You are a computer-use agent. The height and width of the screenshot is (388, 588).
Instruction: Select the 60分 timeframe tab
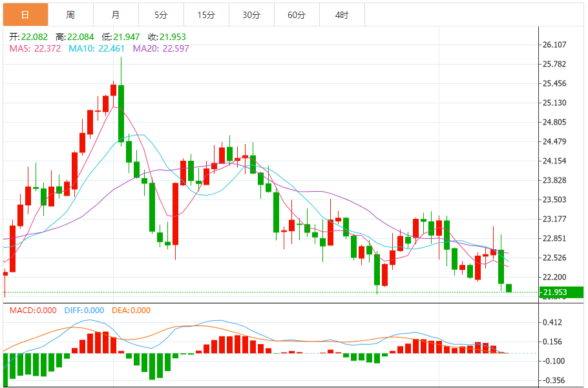point(297,15)
